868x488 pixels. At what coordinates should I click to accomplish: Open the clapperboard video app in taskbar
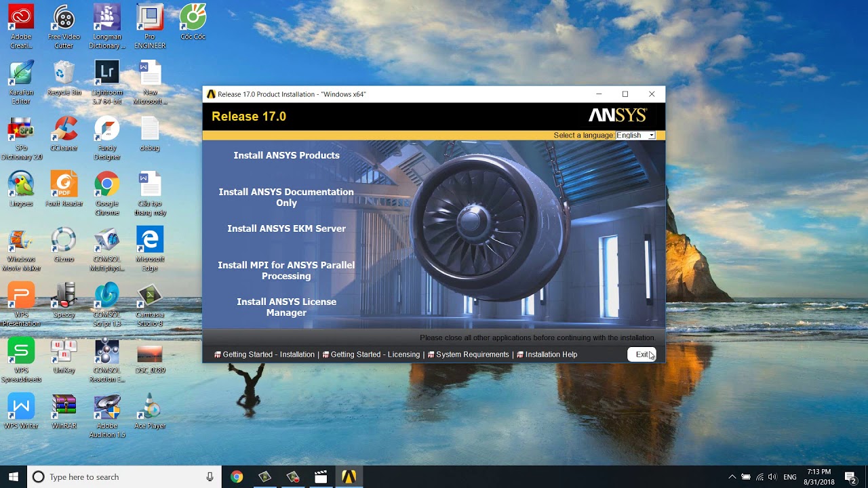(321, 477)
